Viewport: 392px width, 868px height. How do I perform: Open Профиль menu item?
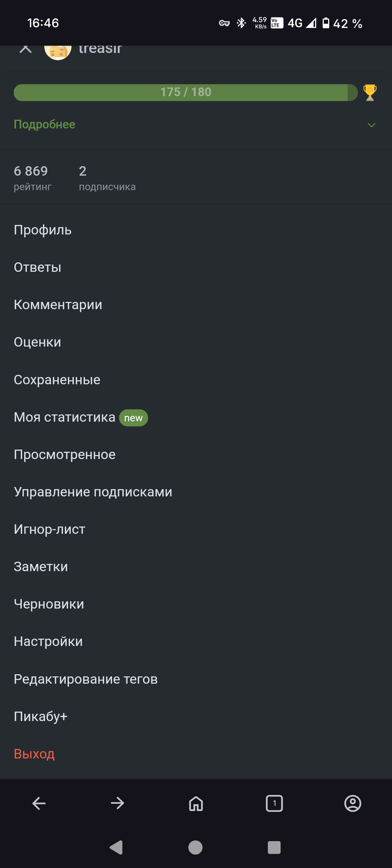tap(43, 230)
